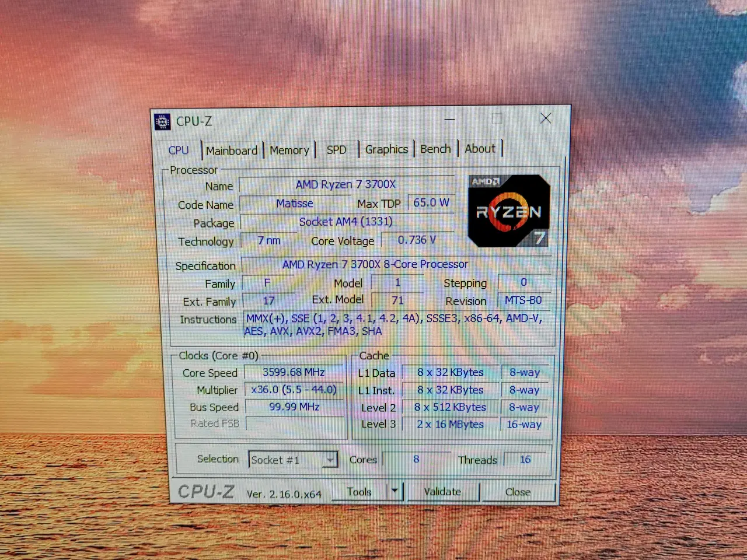Click the empty Rated FSB field

point(295,423)
